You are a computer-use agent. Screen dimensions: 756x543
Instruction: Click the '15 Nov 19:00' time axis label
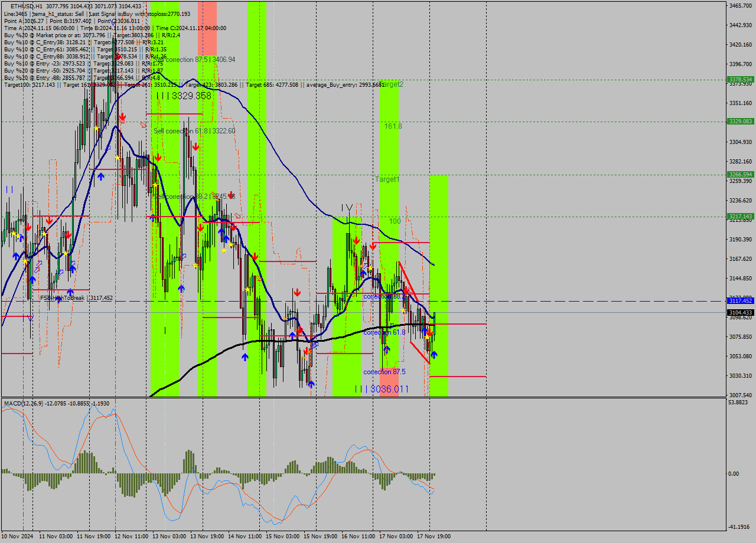(320, 537)
